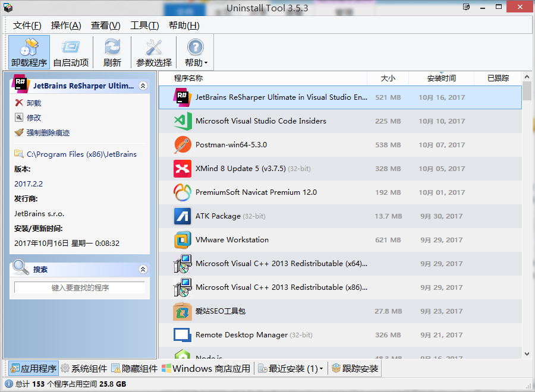Open the 查看 menu
535x392 pixels.
(105, 25)
